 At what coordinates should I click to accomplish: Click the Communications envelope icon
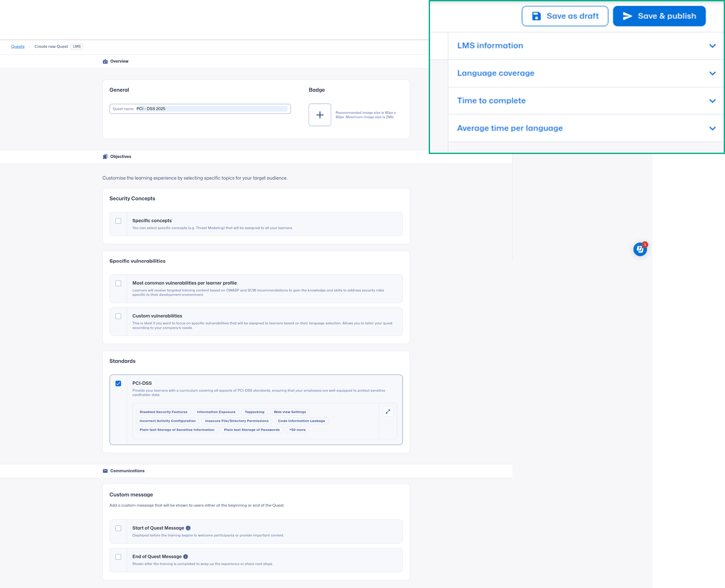coord(105,471)
